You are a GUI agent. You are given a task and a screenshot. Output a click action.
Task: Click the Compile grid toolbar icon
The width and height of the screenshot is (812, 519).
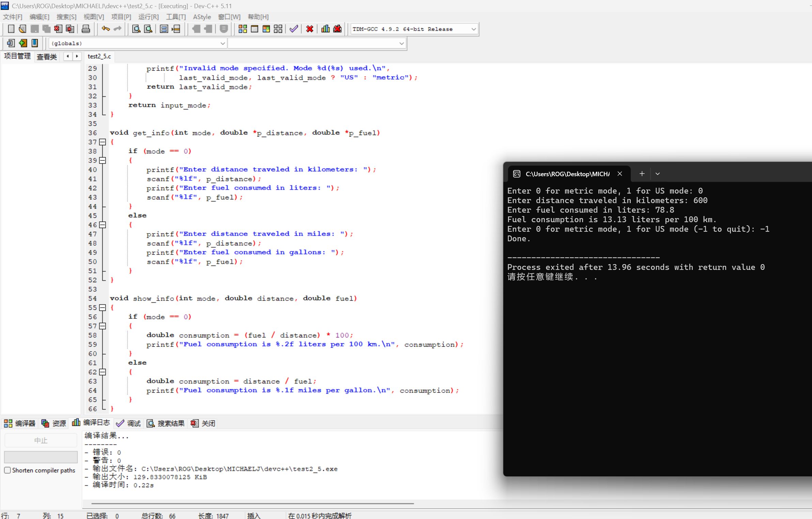[243, 29]
